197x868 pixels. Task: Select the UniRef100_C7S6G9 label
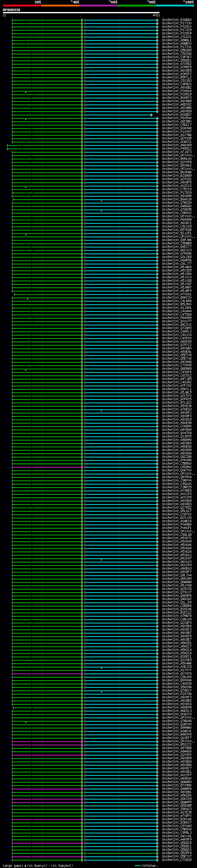(177, 860)
